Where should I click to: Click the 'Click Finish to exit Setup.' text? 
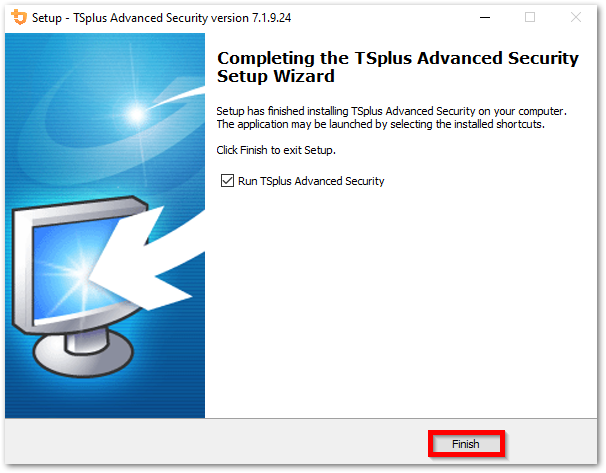(276, 150)
